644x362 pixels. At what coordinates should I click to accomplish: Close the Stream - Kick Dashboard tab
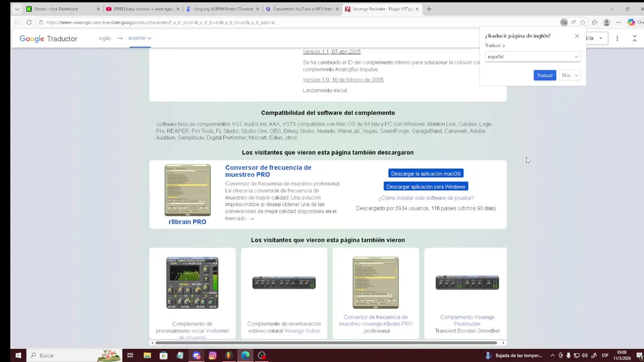tap(98, 9)
